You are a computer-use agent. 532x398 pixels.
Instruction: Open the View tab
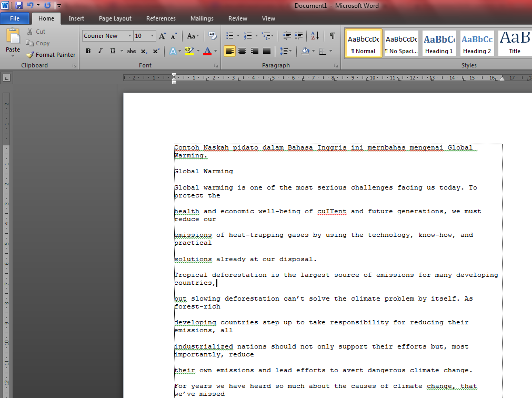click(x=268, y=18)
